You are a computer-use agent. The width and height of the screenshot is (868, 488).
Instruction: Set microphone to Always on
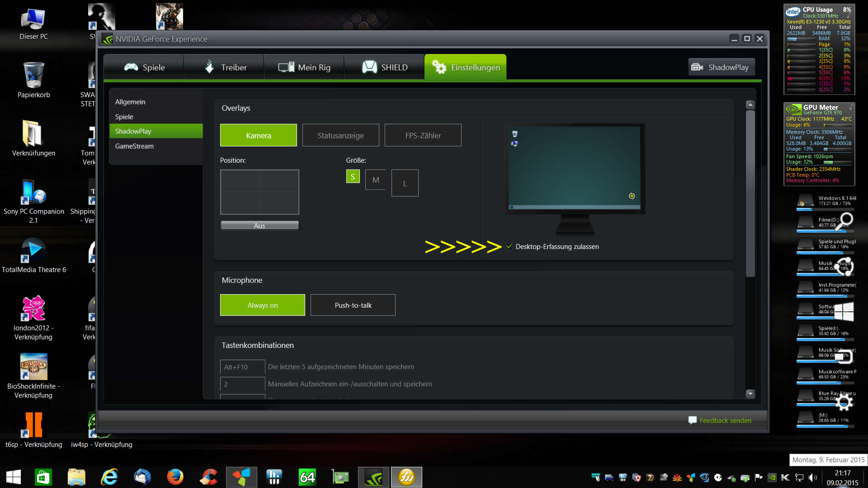263,305
